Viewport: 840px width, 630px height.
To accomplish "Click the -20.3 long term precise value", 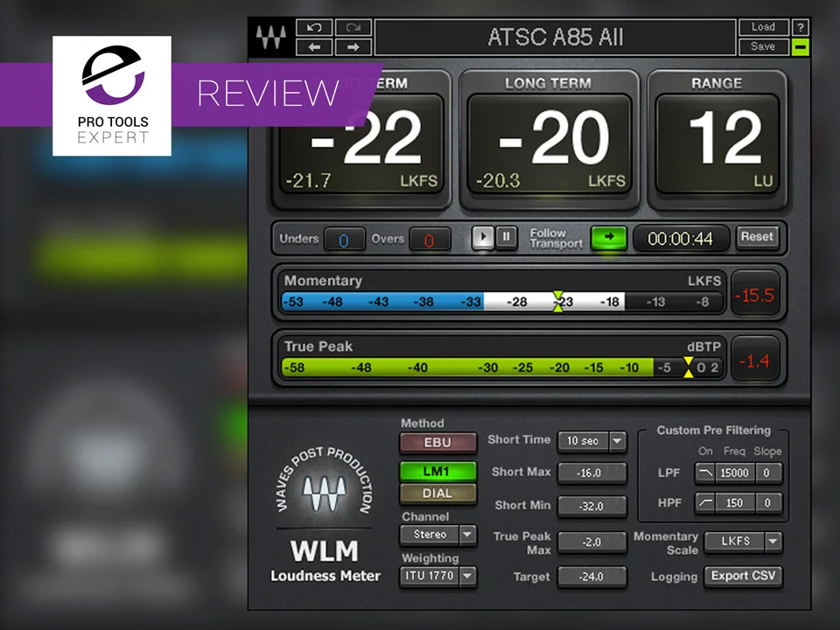I will [498, 180].
